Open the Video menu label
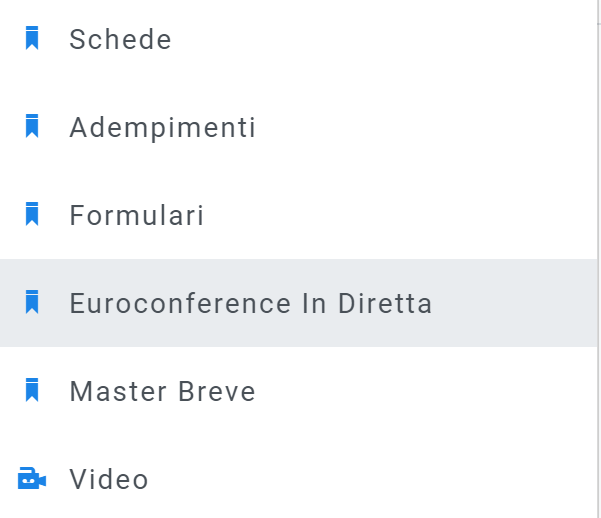601x518 pixels. click(108, 480)
